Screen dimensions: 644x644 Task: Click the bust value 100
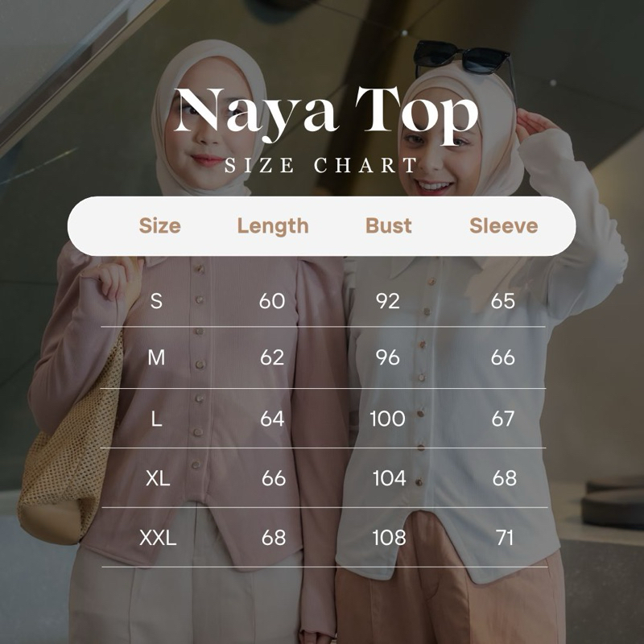click(x=387, y=419)
